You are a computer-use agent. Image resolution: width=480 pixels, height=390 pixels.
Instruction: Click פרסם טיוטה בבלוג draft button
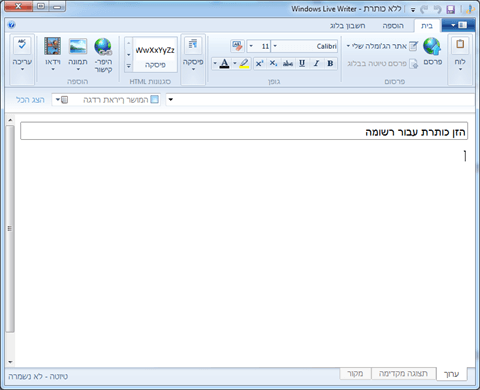tap(382, 63)
